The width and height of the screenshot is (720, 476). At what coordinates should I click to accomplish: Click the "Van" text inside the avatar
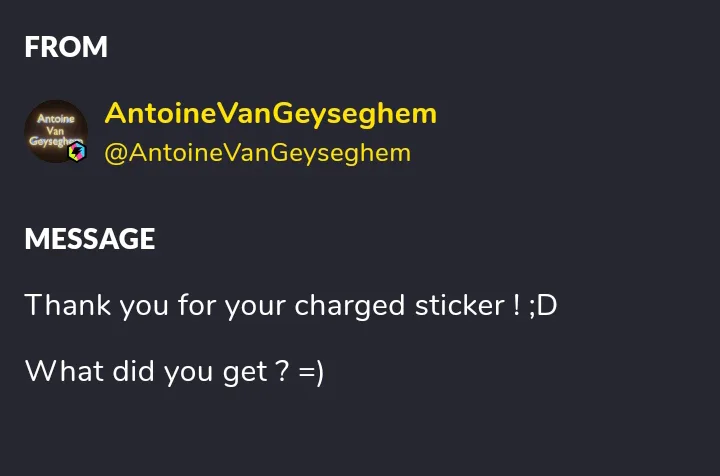(x=55, y=131)
